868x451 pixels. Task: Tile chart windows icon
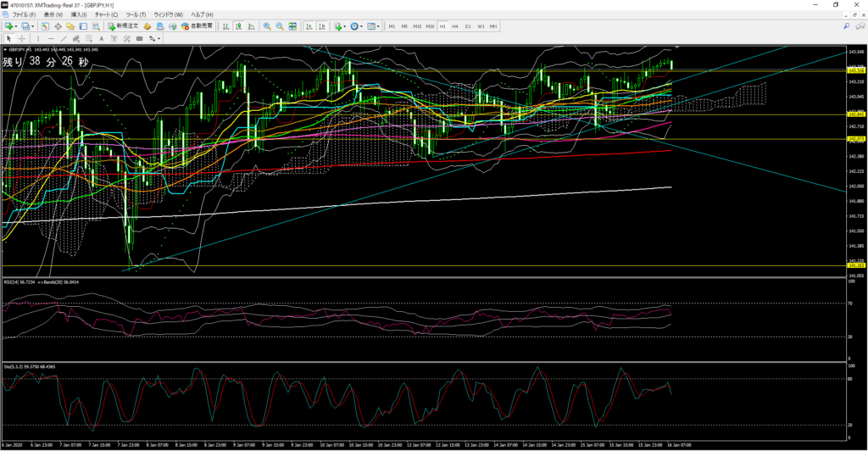click(x=292, y=26)
